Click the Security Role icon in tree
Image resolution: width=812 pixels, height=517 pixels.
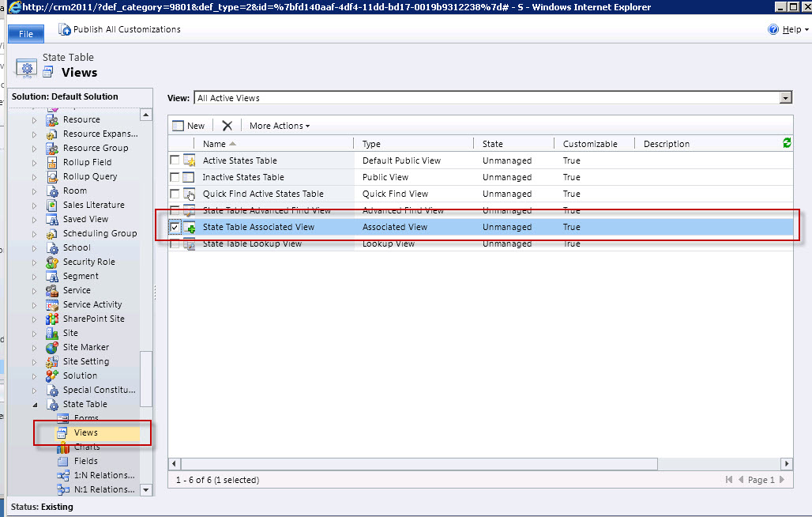52,262
